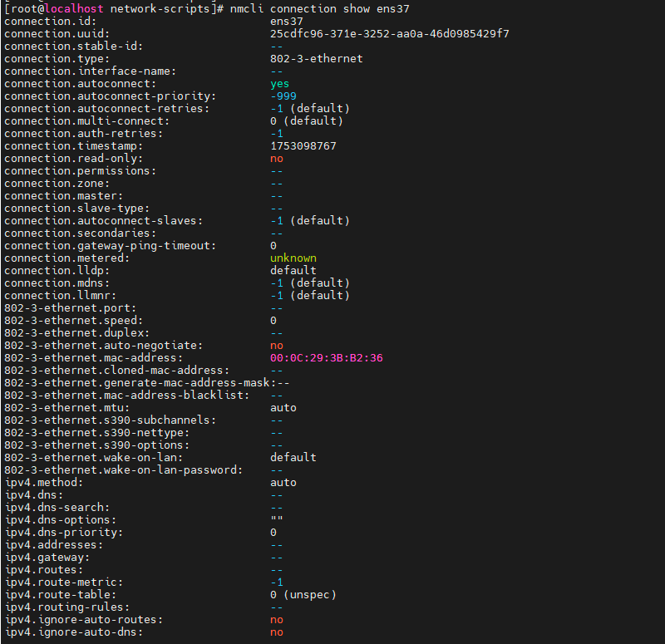This screenshot has height=644, width=665.
Task: Select the empty quotes value of ipv4.dns-options
Action: pos(277,519)
